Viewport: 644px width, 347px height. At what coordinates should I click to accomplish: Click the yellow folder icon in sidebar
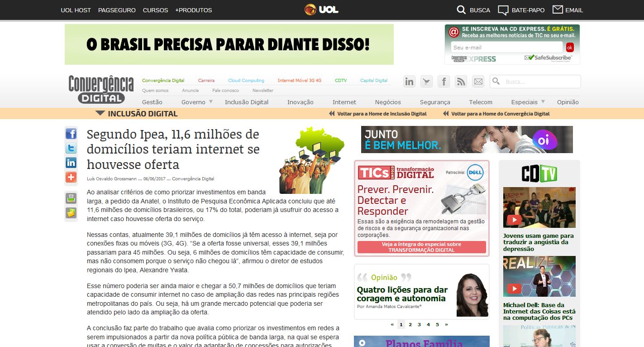71,213
